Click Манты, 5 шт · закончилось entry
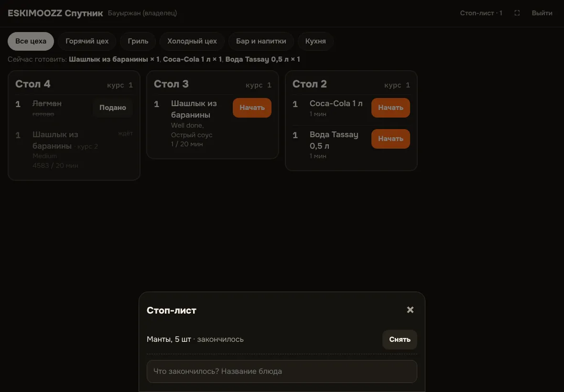Screen dimensions: 564x392 pyautogui.click(x=195, y=339)
